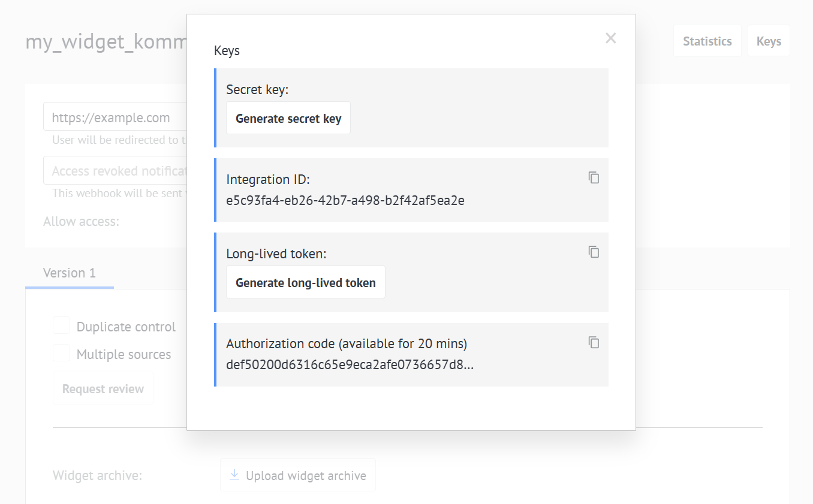Copy the long-lived token

click(594, 252)
